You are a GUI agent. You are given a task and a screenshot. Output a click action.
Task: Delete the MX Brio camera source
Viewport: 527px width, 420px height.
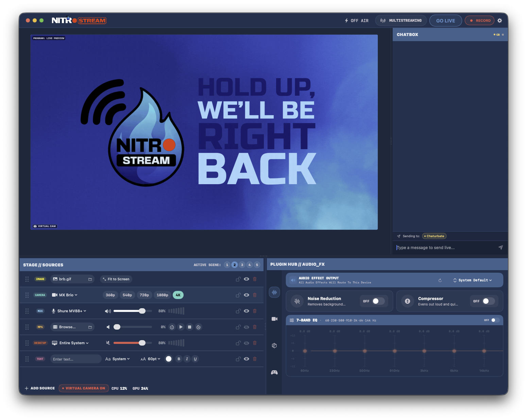point(255,295)
